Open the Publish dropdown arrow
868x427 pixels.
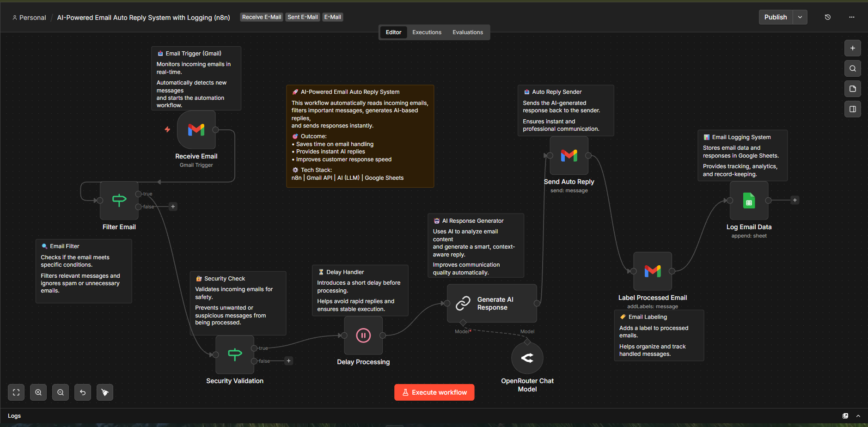tap(800, 17)
